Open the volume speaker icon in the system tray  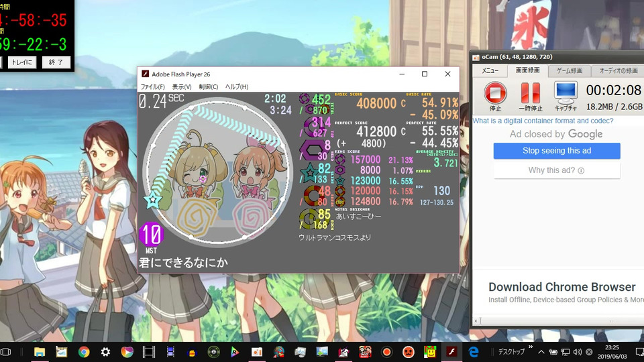(578, 352)
